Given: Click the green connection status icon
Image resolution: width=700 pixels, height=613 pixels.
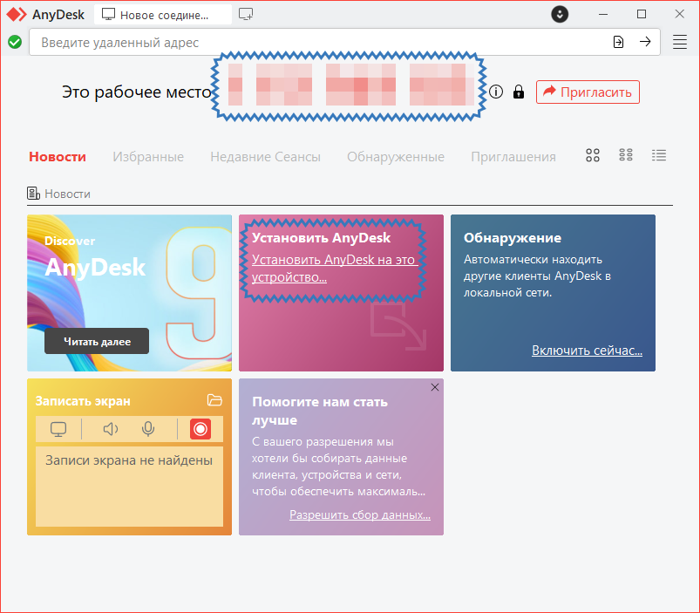Looking at the screenshot, I should pyautogui.click(x=15, y=42).
